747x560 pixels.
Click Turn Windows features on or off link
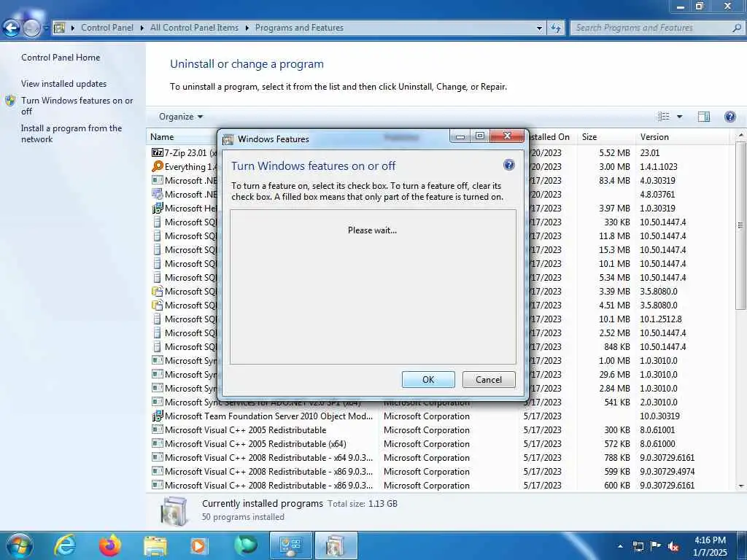tap(77, 106)
